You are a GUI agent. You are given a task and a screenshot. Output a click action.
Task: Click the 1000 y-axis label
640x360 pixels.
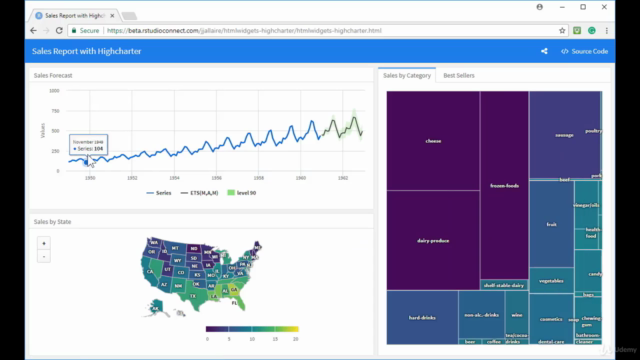click(54, 91)
